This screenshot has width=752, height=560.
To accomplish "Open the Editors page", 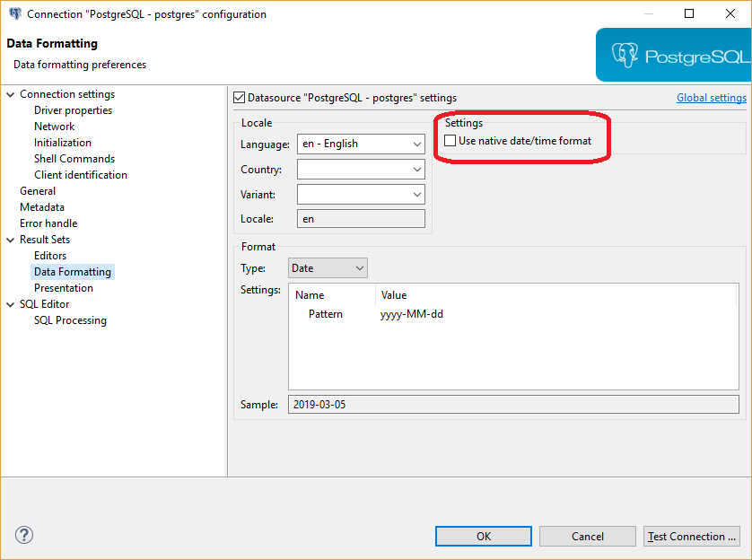I will tap(50, 256).
